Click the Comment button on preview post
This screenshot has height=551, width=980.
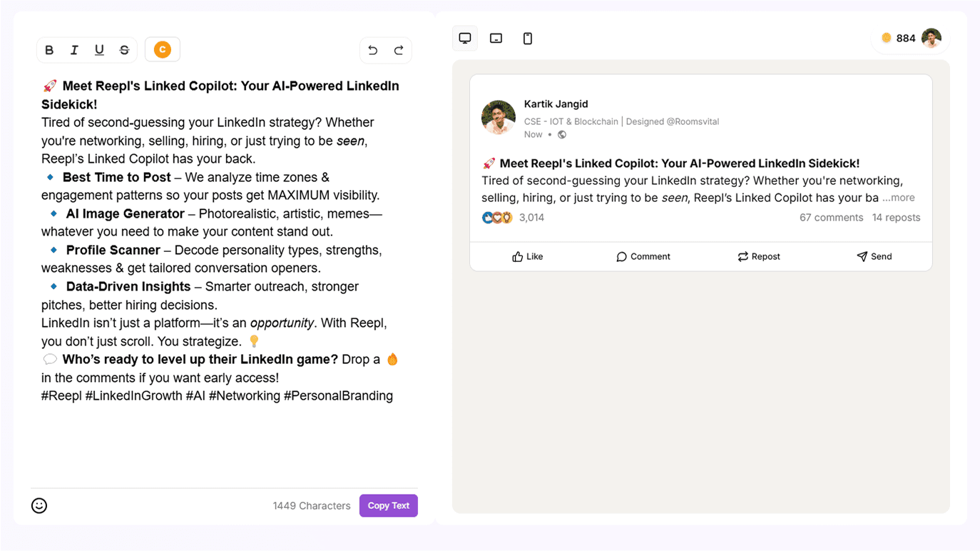(643, 256)
